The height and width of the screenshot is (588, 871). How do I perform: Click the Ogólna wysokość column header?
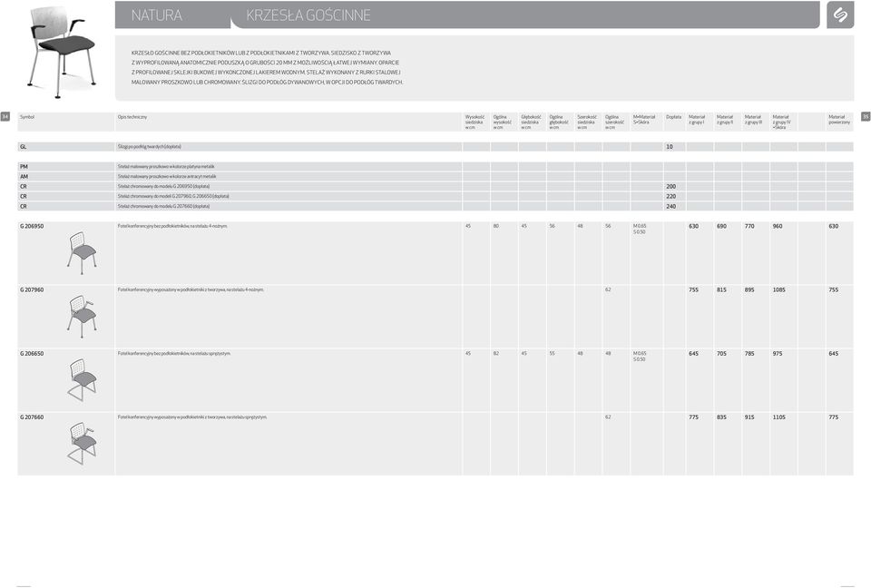pos(502,122)
